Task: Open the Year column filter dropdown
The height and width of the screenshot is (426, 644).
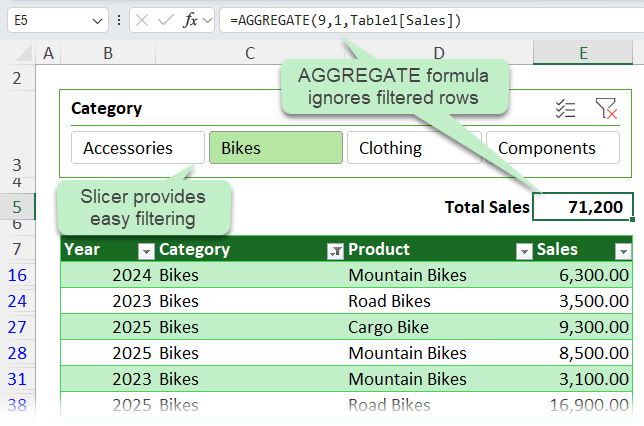Action: pos(146,250)
